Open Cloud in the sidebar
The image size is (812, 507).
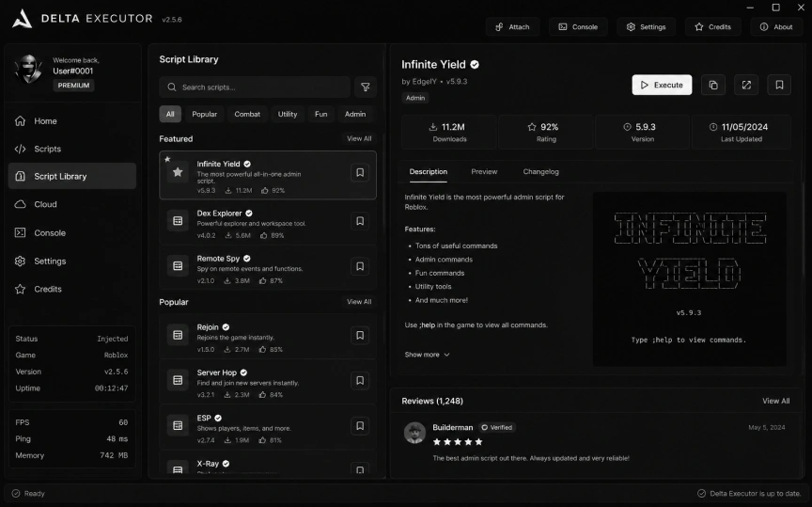[x=72, y=204]
